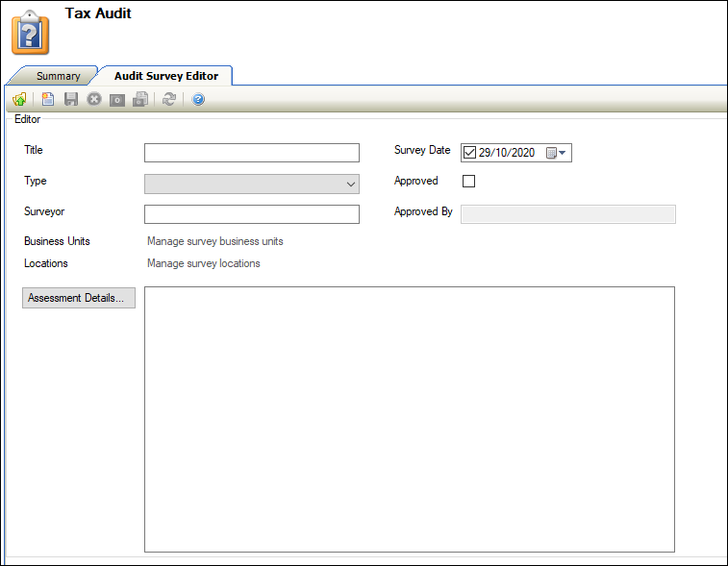Expand the Type dropdown list
Viewport: 728px width, 566px height.
click(350, 185)
